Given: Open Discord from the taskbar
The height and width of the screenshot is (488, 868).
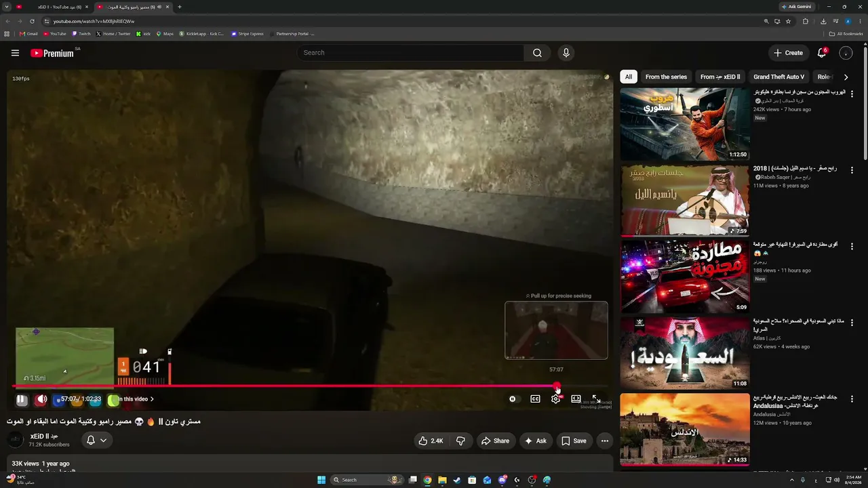Looking at the screenshot, I should click(502, 480).
